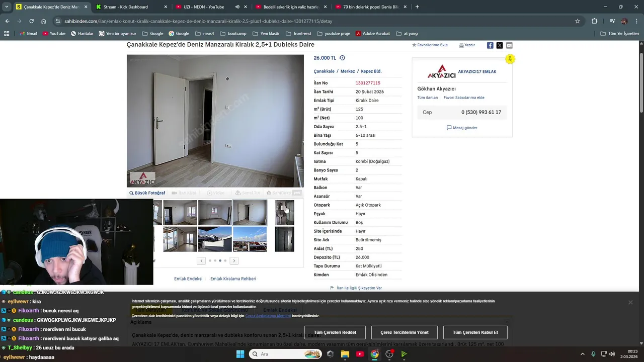Open the browser home page
This screenshot has height=362, width=644.
point(44,21)
